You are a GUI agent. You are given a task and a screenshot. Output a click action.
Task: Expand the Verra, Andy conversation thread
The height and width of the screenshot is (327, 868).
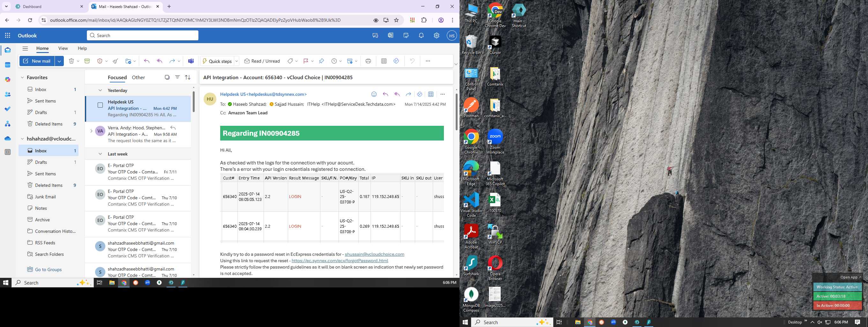91,131
